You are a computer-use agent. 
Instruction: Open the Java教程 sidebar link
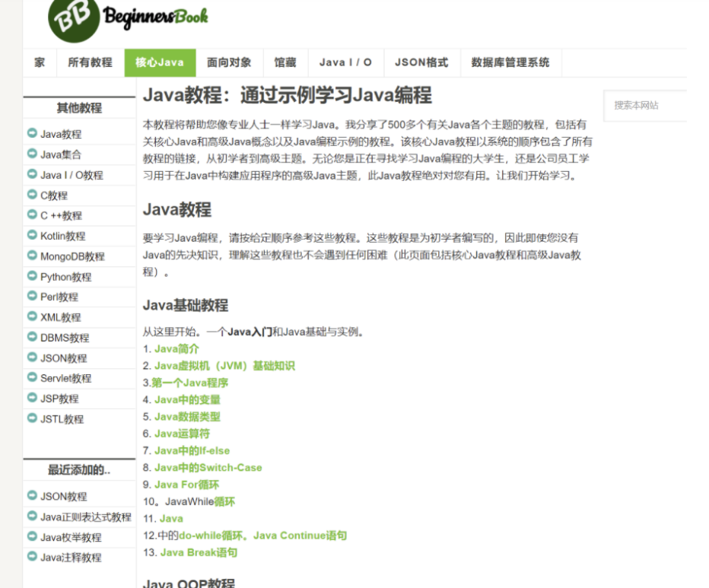[x=61, y=134]
